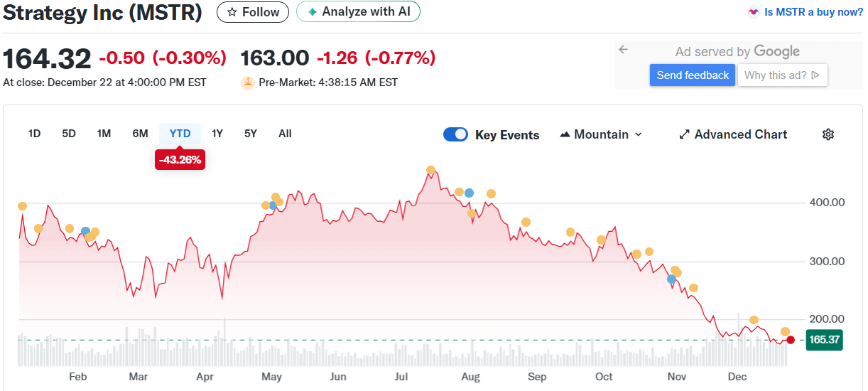Show the 1Y chart range
The image size is (868, 391).
(217, 134)
